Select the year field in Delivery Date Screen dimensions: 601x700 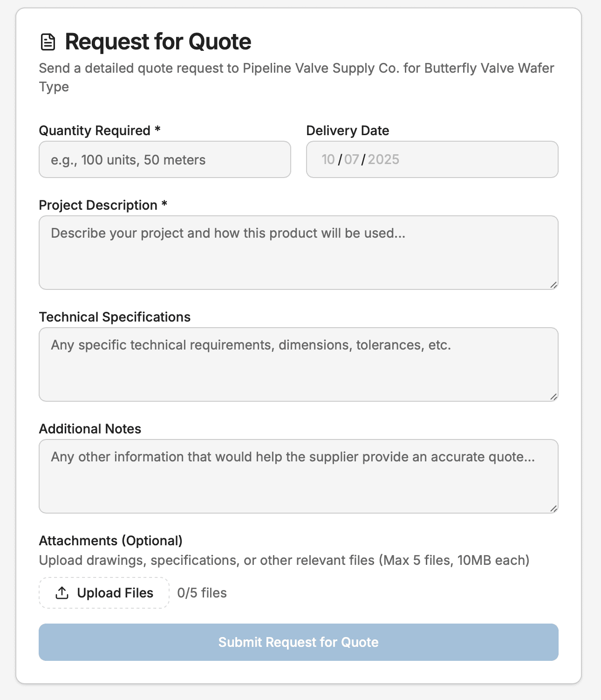point(383,159)
